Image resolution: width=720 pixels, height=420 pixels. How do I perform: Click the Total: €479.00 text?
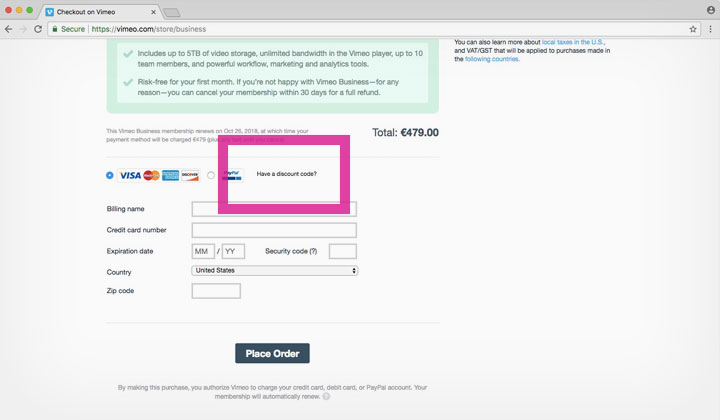click(405, 133)
